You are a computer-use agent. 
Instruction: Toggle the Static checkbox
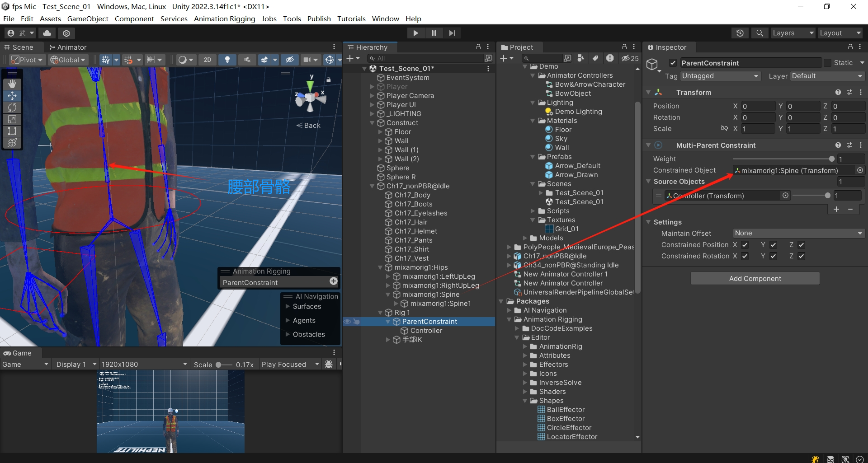827,63
